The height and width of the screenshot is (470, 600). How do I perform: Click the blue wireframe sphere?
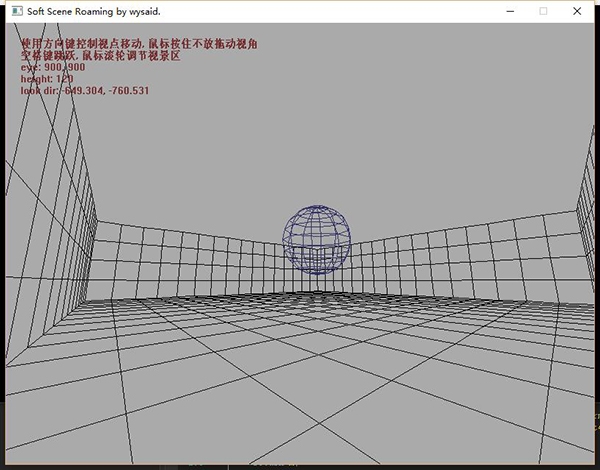[x=316, y=240]
